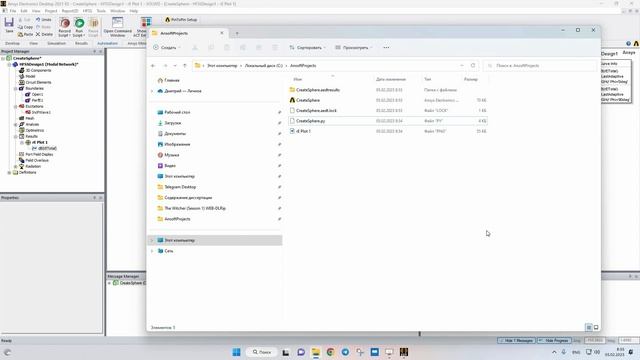Open Chrome from the taskbar

click(330, 352)
